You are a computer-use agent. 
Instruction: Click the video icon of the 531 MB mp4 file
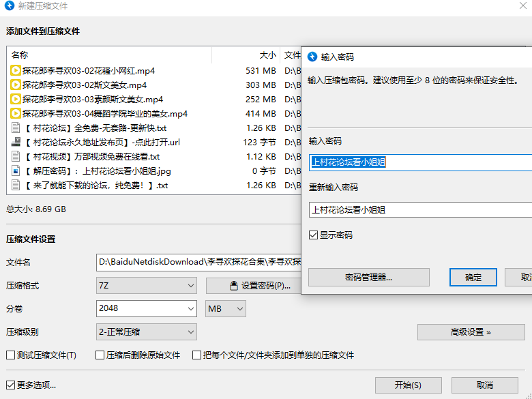coord(16,70)
